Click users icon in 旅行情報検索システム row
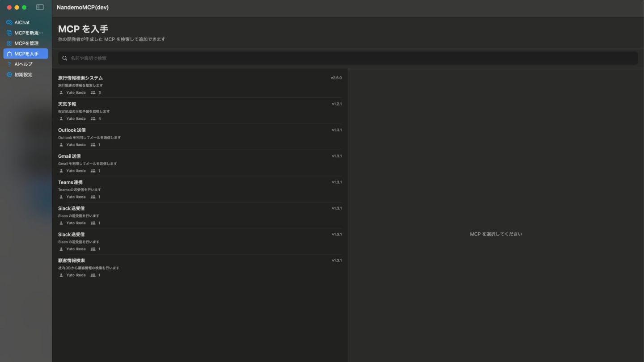The height and width of the screenshot is (362, 644). tap(93, 93)
